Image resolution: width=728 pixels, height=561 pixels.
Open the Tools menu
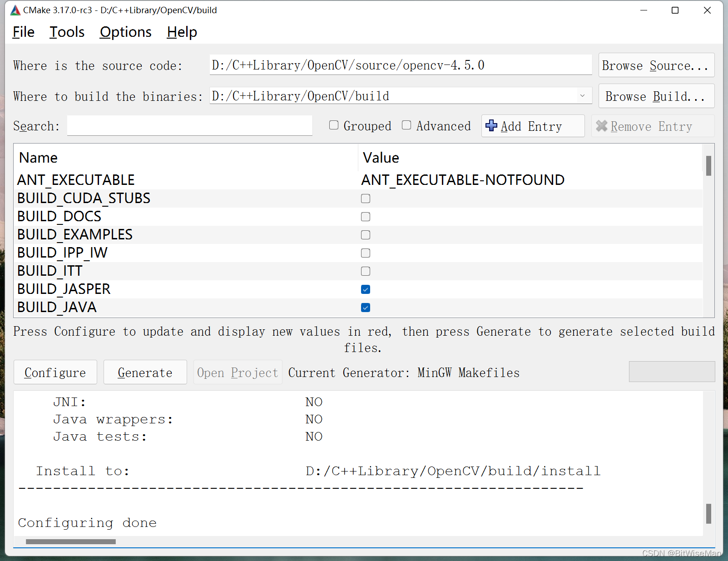67,32
